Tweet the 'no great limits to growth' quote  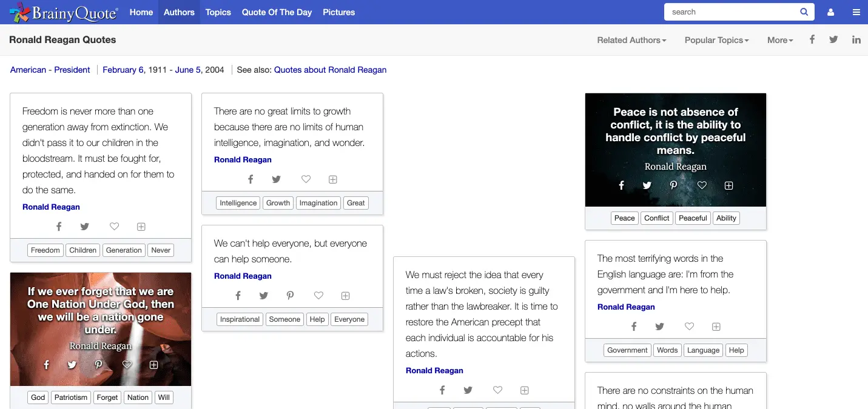[x=276, y=179]
